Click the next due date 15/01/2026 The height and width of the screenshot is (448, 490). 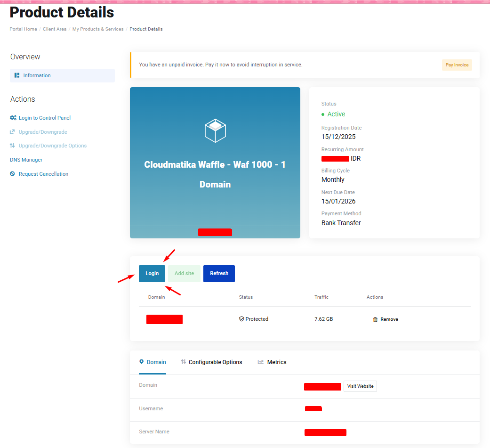coord(338,201)
